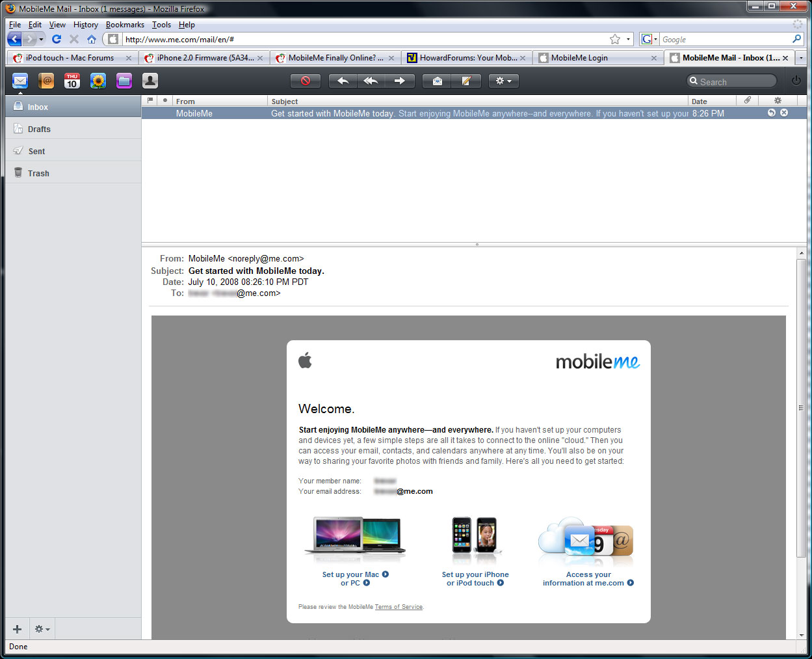This screenshot has height=659, width=812.
Task: Switch to iPhone 2.0 Firmware tab
Action: pyautogui.click(x=203, y=58)
